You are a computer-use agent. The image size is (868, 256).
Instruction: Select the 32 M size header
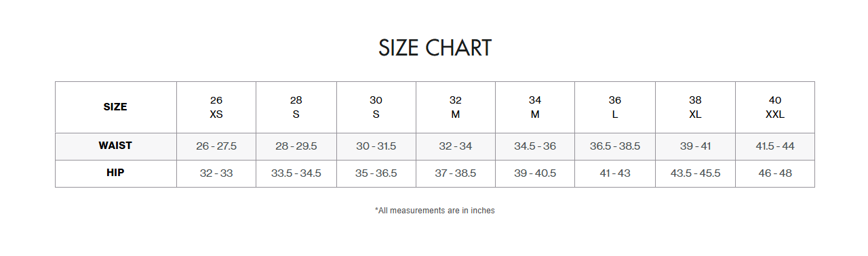click(x=456, y=107)
